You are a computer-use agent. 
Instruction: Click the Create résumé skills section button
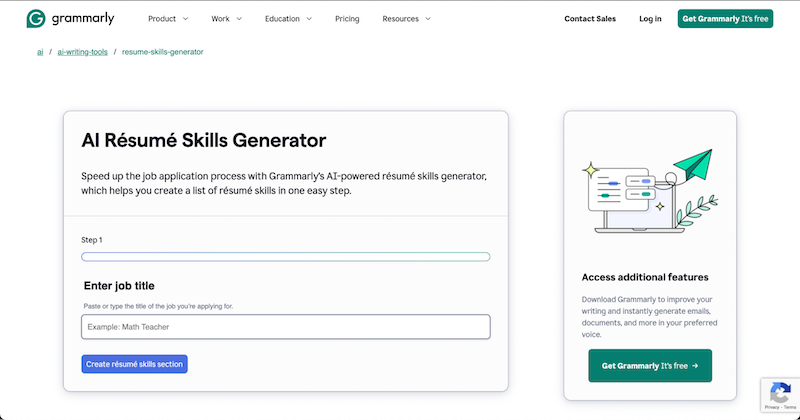point(134,364)
